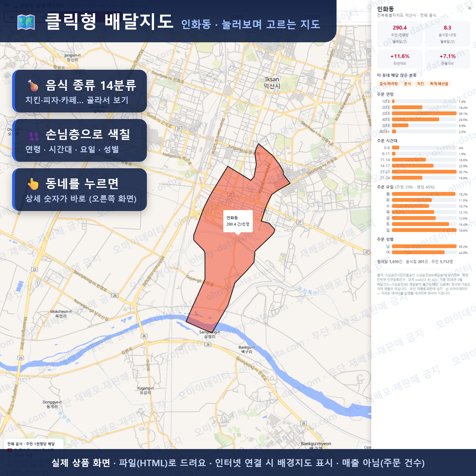Click the 주문 시간대 section heading

(x=387, y=141)
